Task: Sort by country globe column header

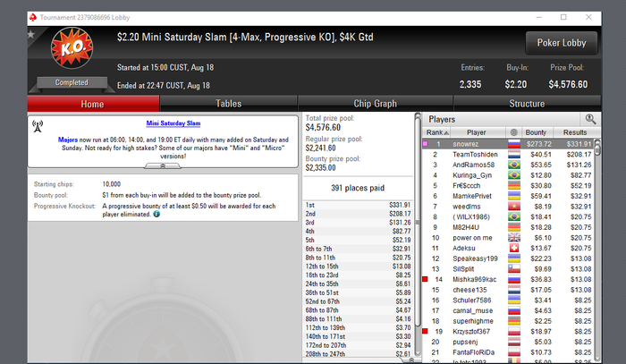Action: point(514,132)
